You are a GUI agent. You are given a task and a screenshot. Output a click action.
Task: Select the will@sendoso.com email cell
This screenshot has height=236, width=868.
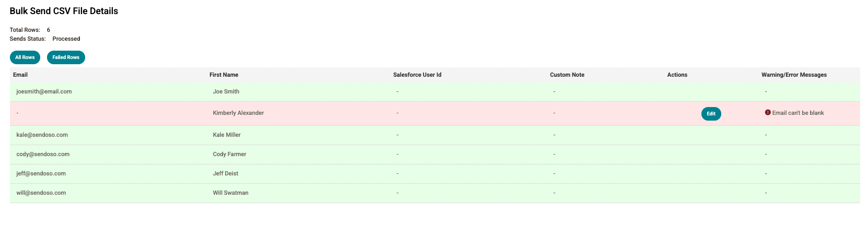click(41, 193)
